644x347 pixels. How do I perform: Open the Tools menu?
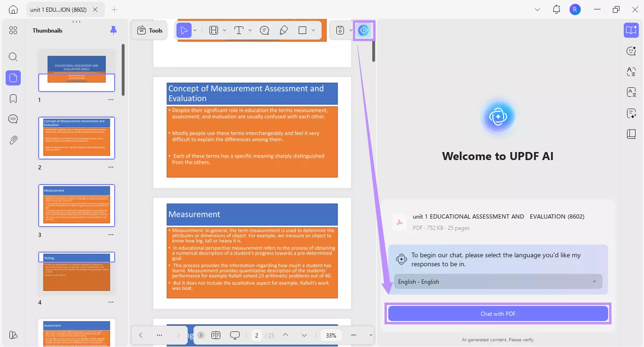[149, 30]
